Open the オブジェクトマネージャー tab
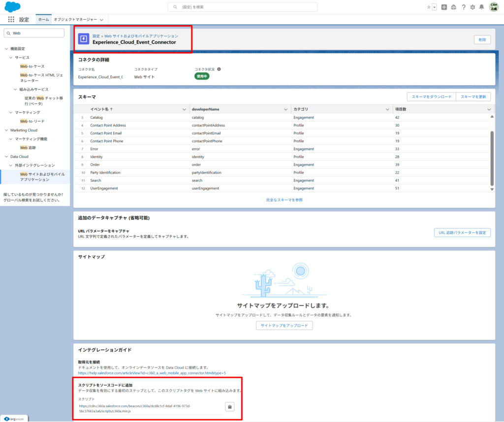This screenshot has height=422, width=504. click(75, 20)
